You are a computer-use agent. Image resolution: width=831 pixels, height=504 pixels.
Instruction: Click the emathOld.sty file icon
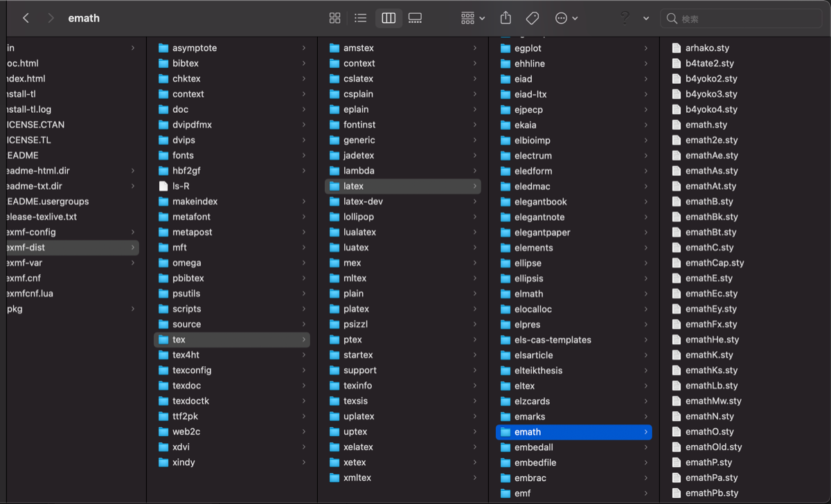point(677,447)
